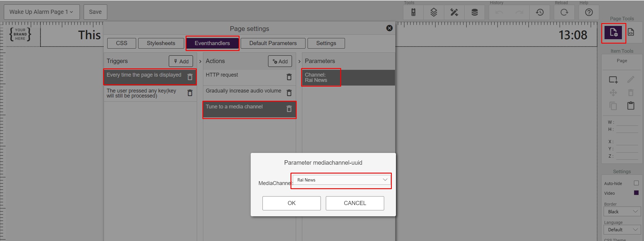Open the MediaChannel Rai News dropdown
The image size is (644, 241).
pyautogui.click(x=342, y=180)
